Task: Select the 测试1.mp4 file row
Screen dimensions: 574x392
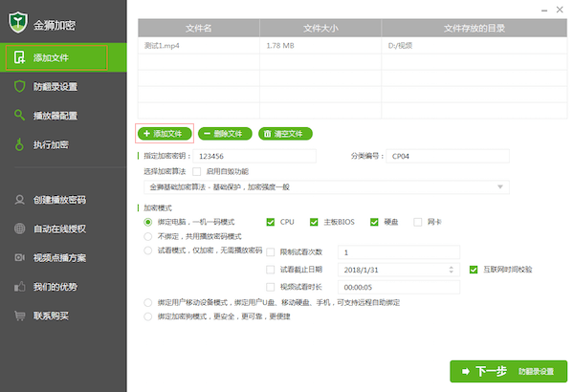Action: pyautogui.click(x=352, y=46)
